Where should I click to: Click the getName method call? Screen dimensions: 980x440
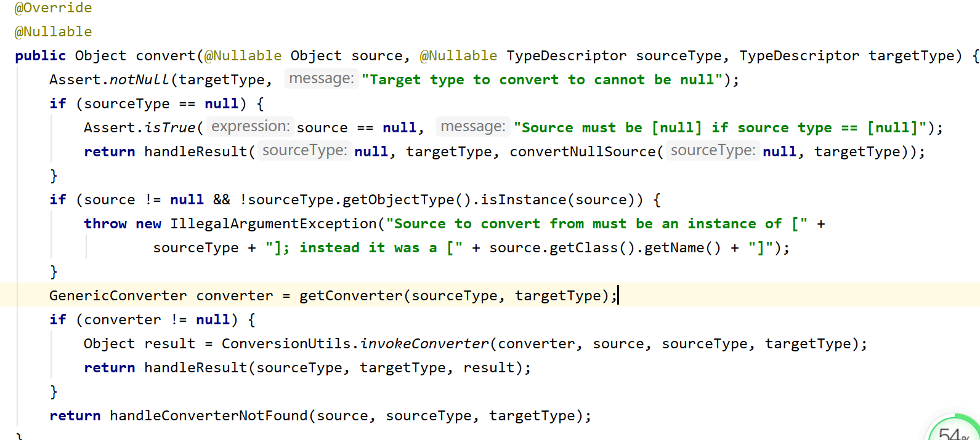coord(674,247)
